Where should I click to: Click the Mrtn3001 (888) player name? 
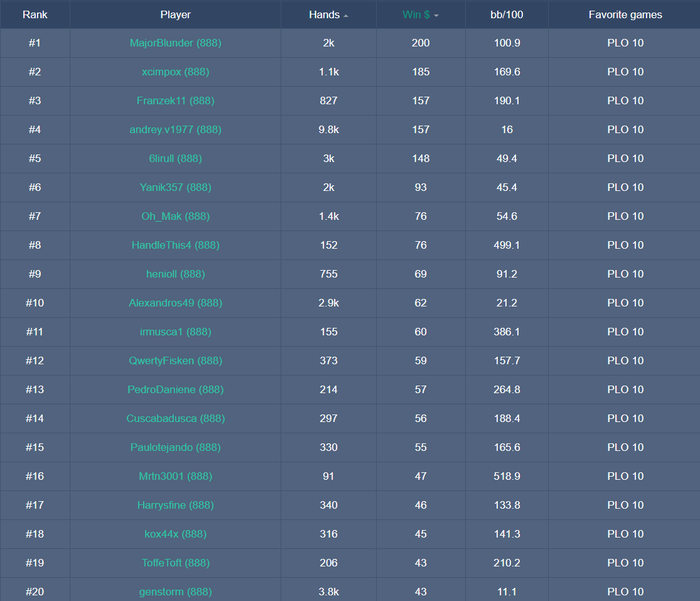tap(175, 477)
